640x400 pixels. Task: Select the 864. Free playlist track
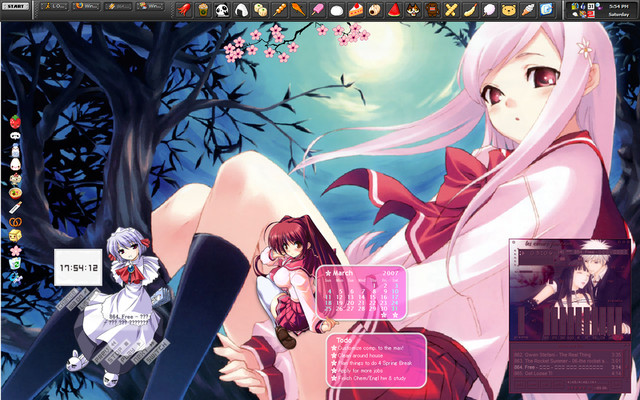coord(568,367)
